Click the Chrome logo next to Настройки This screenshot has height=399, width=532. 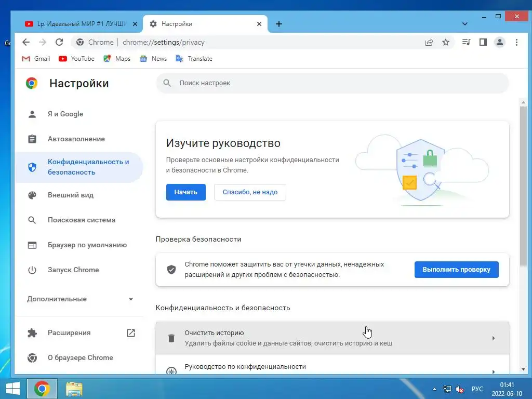[x=32, y=83]
